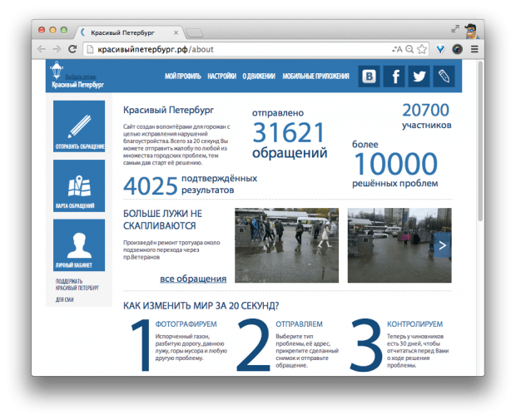
Task: Open the Chrome hamburger menu
Action: tap(474, 49)
